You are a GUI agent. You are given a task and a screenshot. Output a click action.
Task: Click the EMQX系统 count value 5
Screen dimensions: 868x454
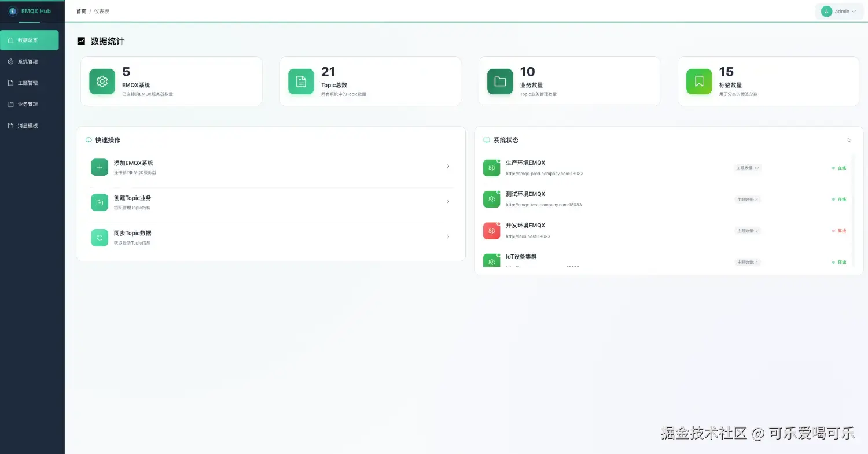[126, 72]
